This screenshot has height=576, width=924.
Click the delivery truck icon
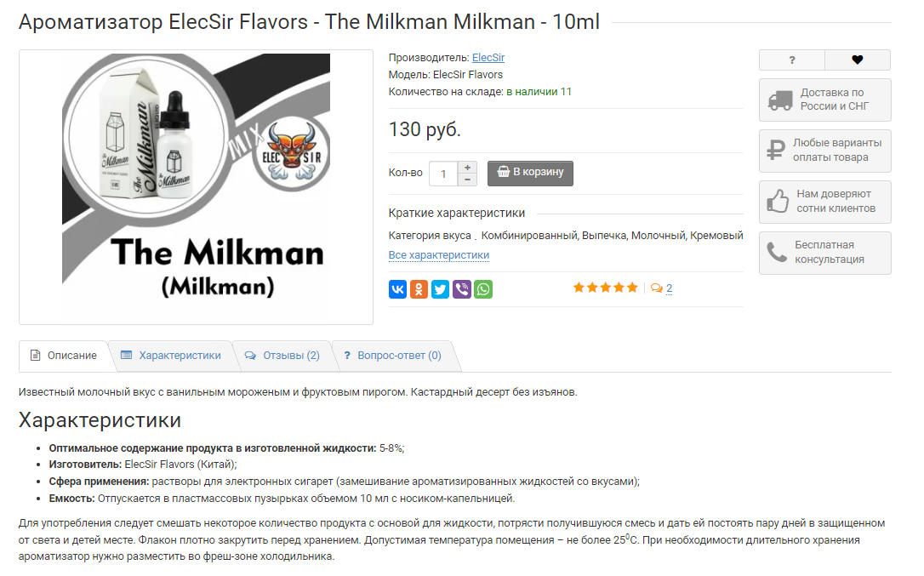pyautogui.click(x=780, y=100)
